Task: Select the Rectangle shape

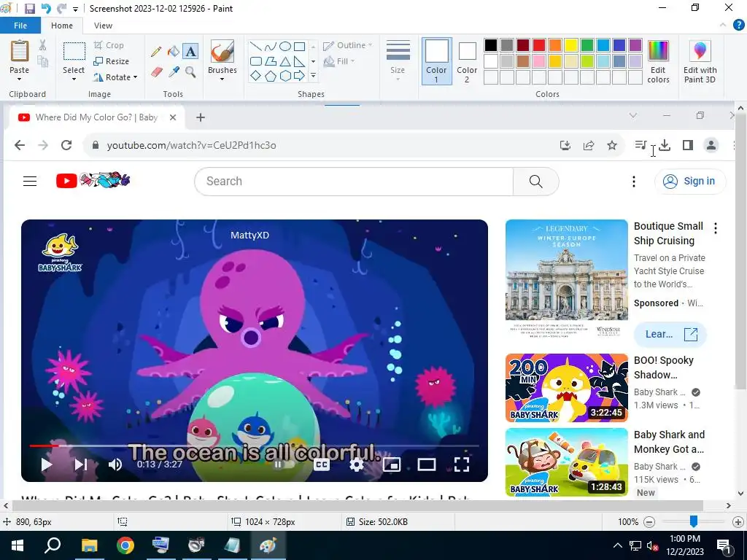Action: (x=300, y=46)
